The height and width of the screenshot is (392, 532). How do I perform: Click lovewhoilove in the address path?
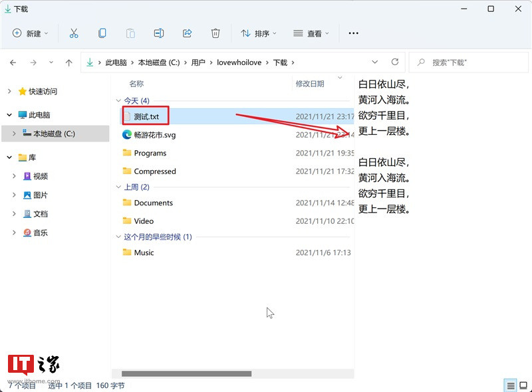click(239, 62)
